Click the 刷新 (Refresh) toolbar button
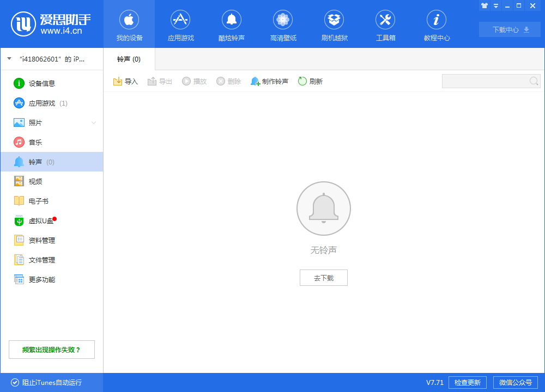 (310, 81)
